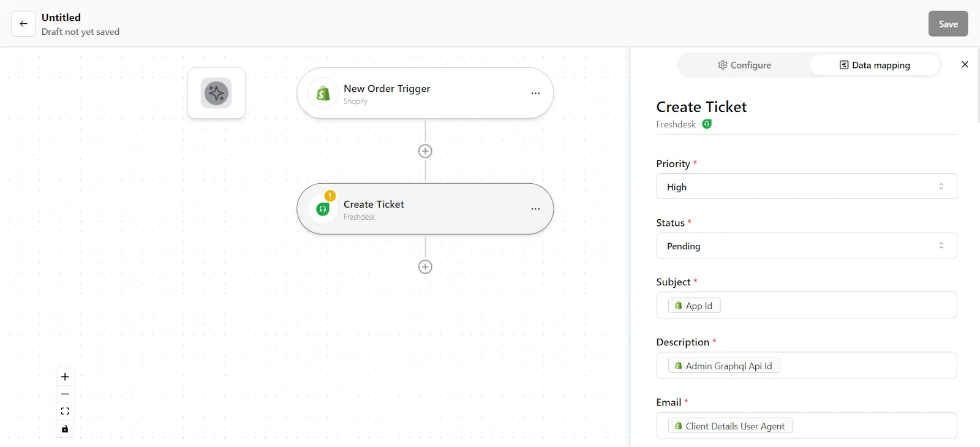Click the Freshdesk subtitle text in panel
Viewport: 980px width, 447px height.
click(x=676, y=124)
